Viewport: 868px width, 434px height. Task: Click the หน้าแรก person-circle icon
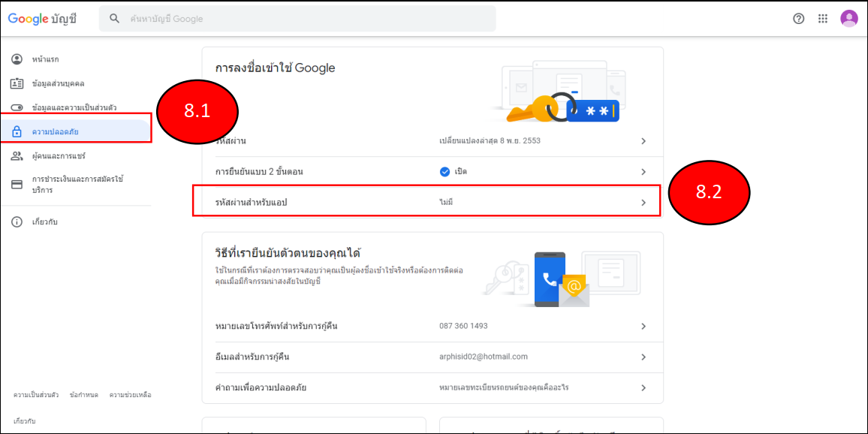(17, 59)
